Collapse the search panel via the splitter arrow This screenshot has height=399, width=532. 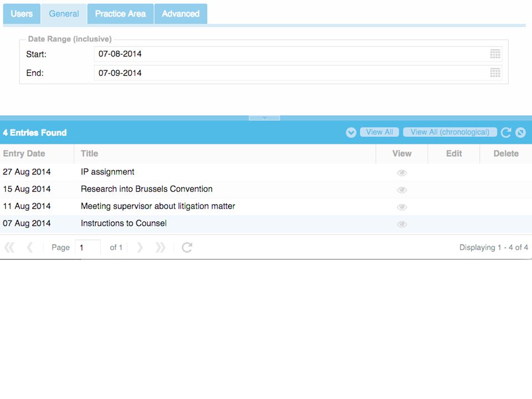(x=264, y=117)
